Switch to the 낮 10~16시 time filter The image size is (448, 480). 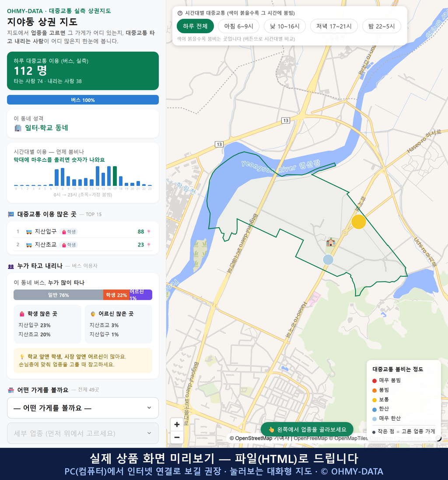(x=285, y=26)
